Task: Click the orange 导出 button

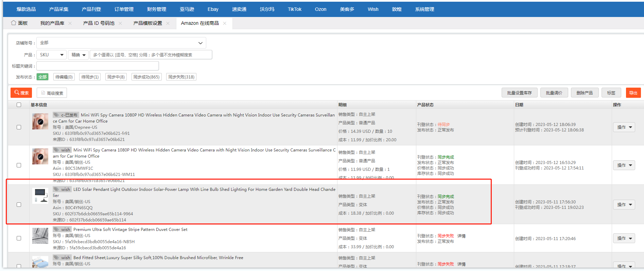Action: tap(633, 93)
